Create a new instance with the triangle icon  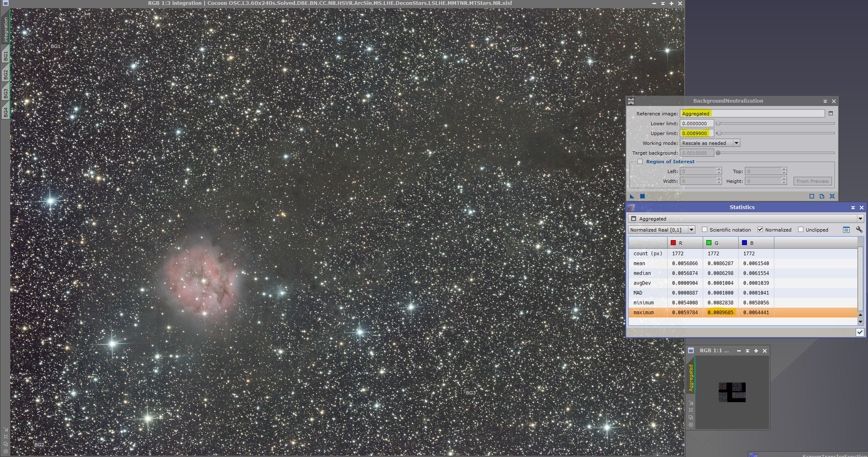632,196
